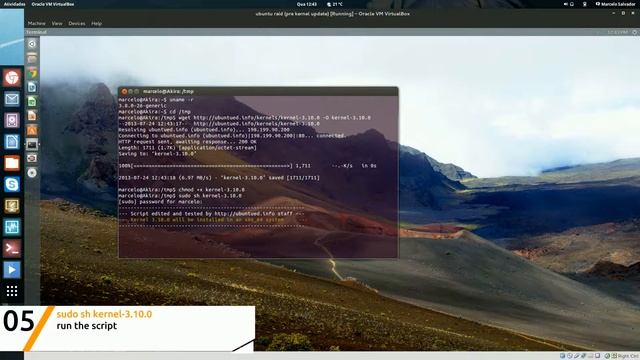Open the disc icon in guest launcher
The image size is (640, 360).
[x=32, y=173]
